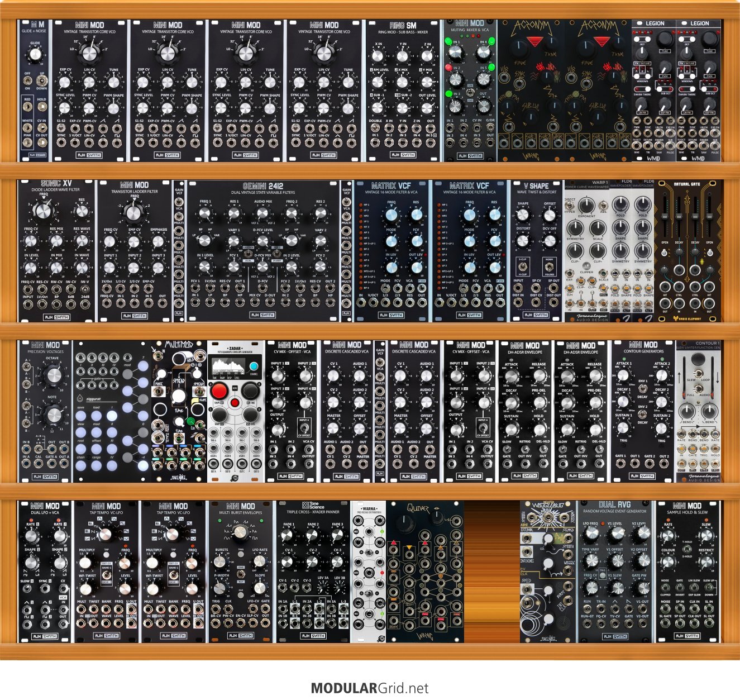The height and width of the screenshot is (700, 740).
Task: Click the NOTE knob on Precision Voltages
Action: [x=53, y=415]
